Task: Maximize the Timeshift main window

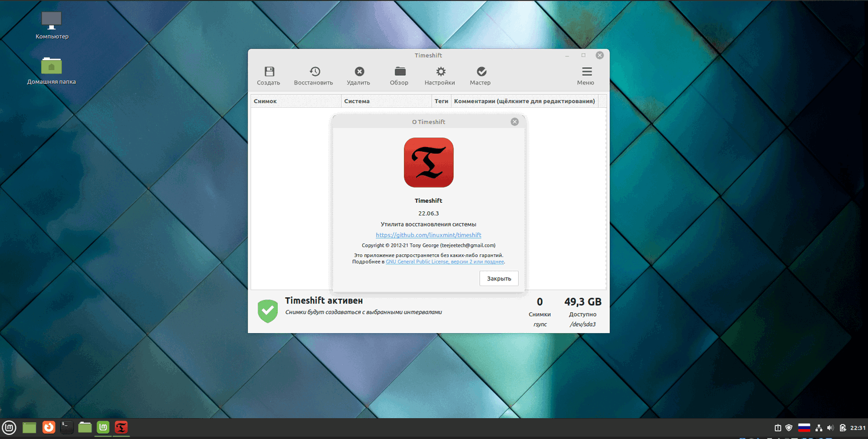Action: pyautogui.click(x=583, y=56)
